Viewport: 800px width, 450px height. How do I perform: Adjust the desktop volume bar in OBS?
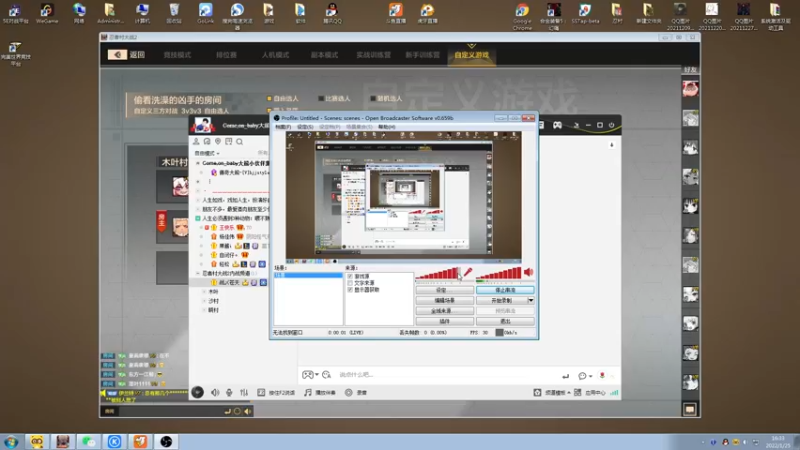coord(498,274)
